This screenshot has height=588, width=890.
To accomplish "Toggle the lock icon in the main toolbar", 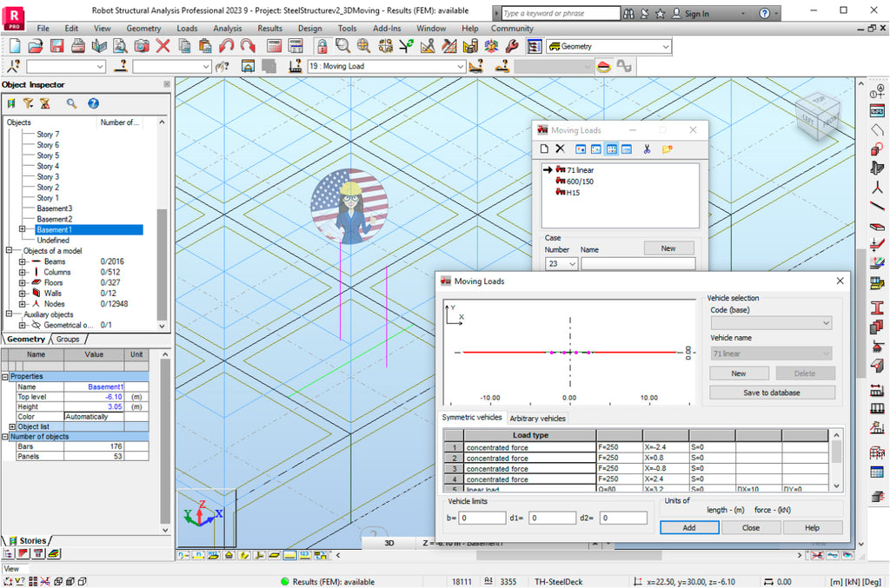I will [x=321, y=48].
